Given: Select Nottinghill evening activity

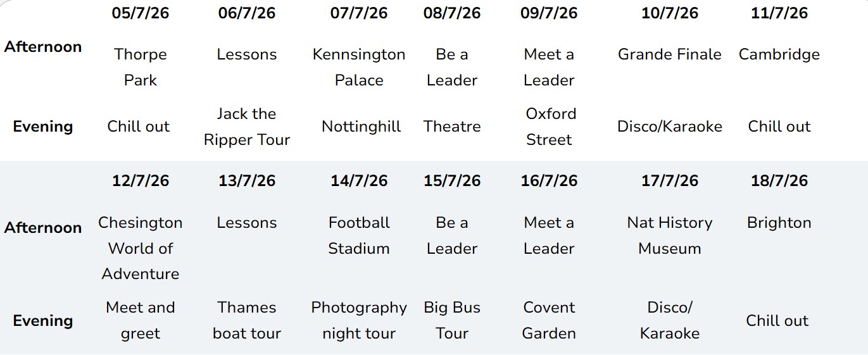Looking at the screenshot, I should coord(361,127).
